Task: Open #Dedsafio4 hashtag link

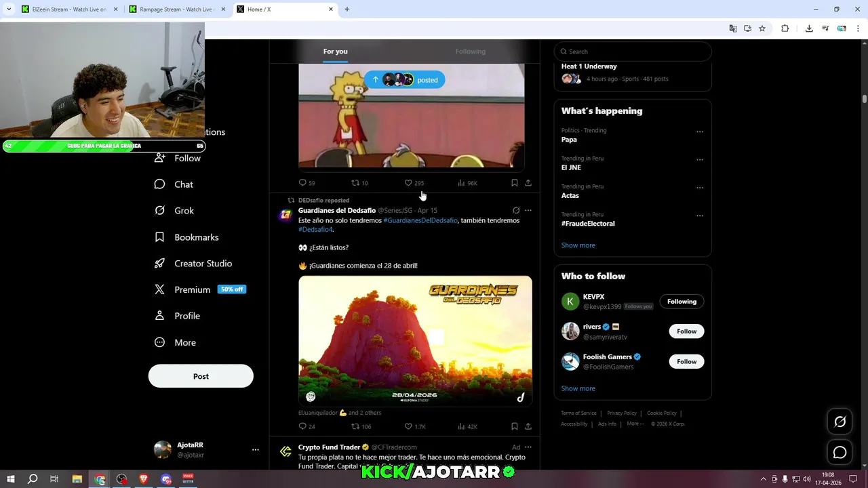Action: click(x=315, y=230)
